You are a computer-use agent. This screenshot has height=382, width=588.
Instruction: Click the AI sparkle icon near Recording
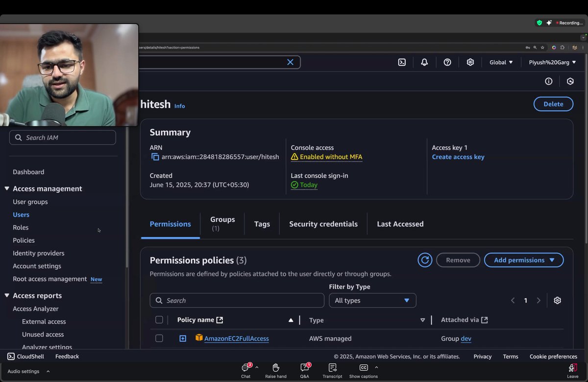549,23
